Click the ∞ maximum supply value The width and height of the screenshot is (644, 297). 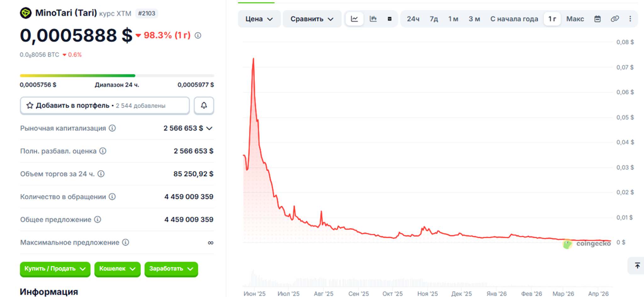pos(211,243)
